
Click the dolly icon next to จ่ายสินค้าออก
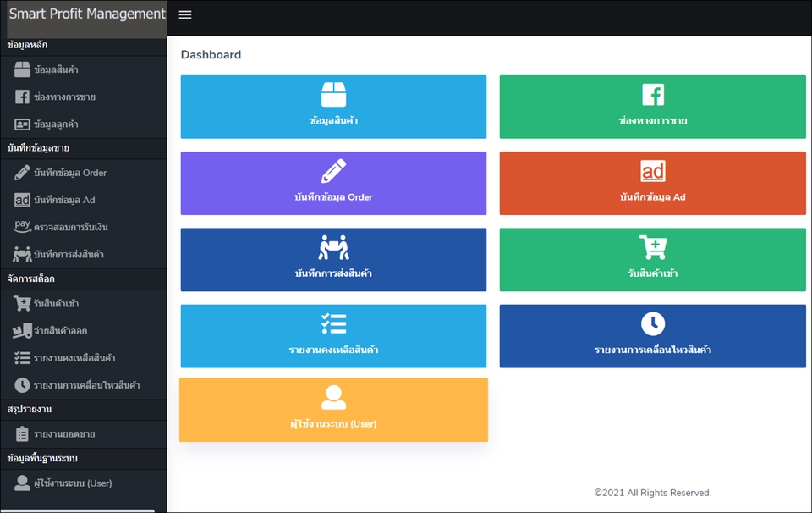click(22, 331)
